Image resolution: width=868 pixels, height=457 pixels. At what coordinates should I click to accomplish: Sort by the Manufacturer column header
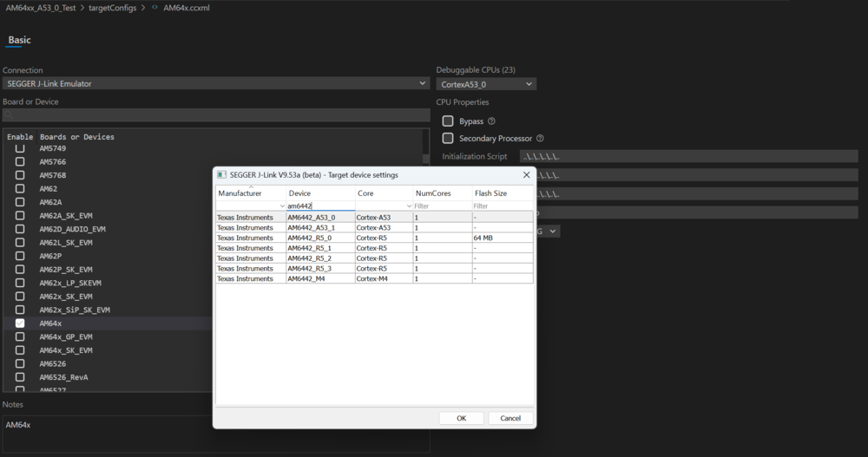click(251, 193)
